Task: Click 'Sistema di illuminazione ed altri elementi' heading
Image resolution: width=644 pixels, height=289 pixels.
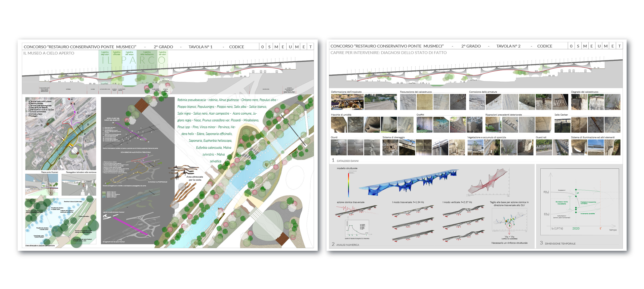Action: 593,137
